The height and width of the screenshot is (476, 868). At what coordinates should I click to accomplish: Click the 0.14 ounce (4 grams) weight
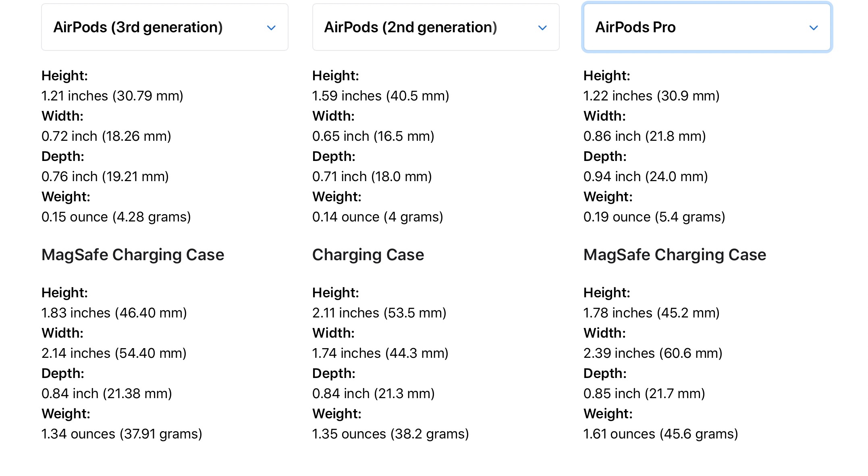click(377, 217)
